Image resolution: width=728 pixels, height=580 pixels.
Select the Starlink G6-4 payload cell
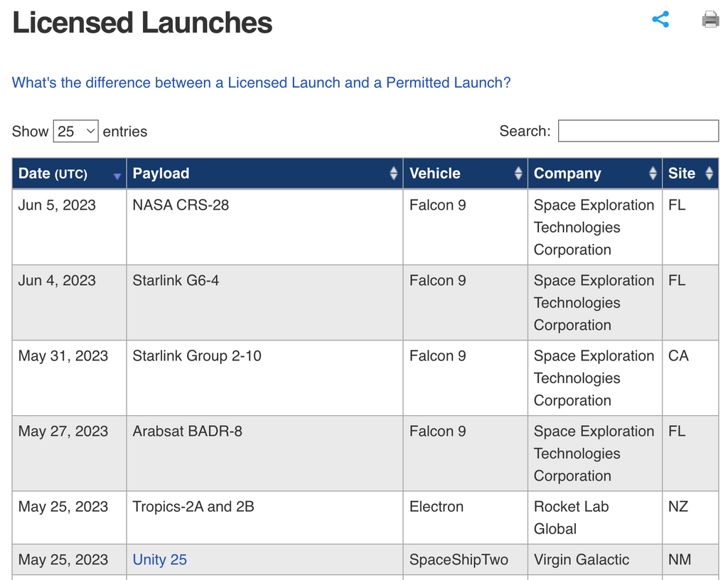pos(264,303)
